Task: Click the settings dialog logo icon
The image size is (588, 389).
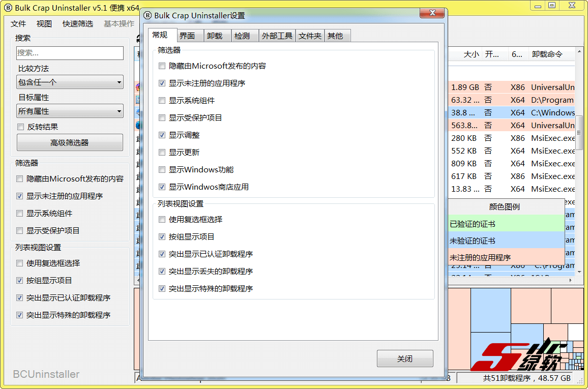Action: click(x=148, y=15)
